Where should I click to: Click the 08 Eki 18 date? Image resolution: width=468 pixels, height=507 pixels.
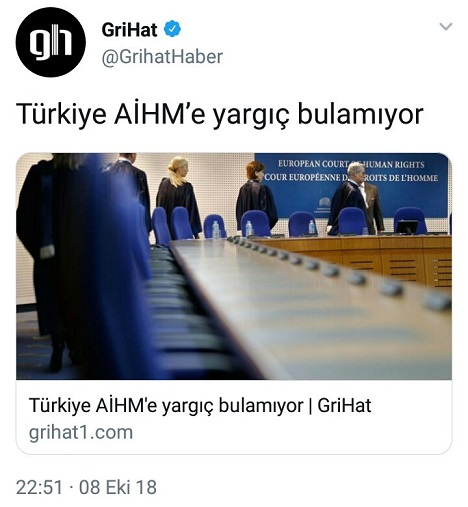(x=118, y=487)
